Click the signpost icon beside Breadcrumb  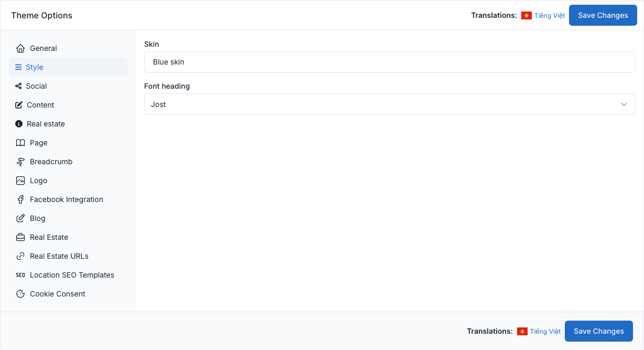click(x=20, y=162)
